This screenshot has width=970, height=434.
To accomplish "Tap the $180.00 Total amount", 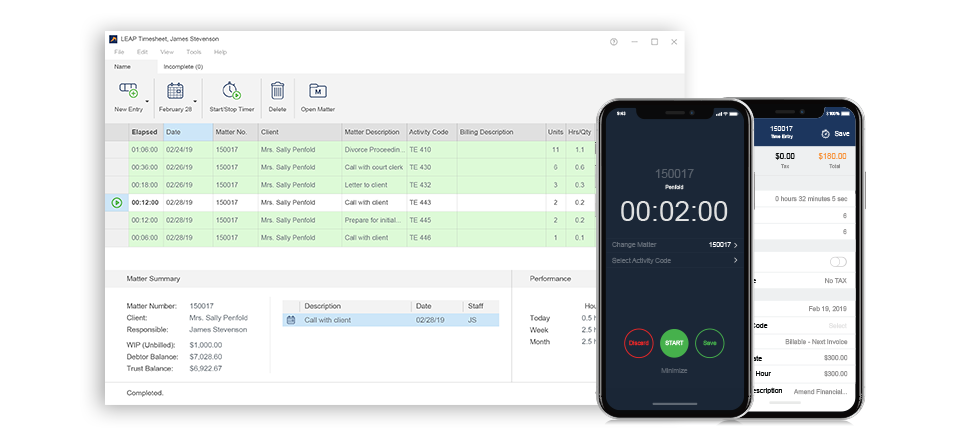I will point(832,156).
